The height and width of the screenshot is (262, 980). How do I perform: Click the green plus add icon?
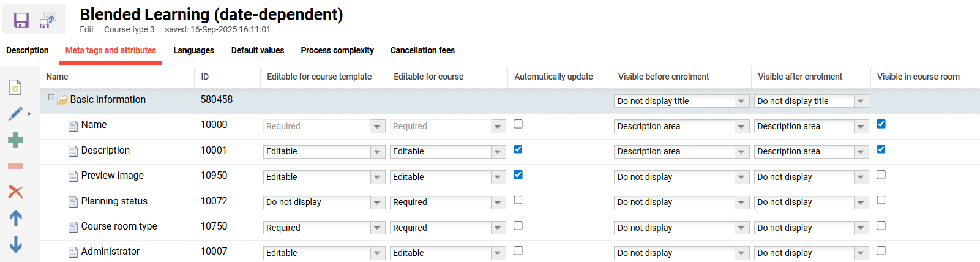click(x=16, y=140)
